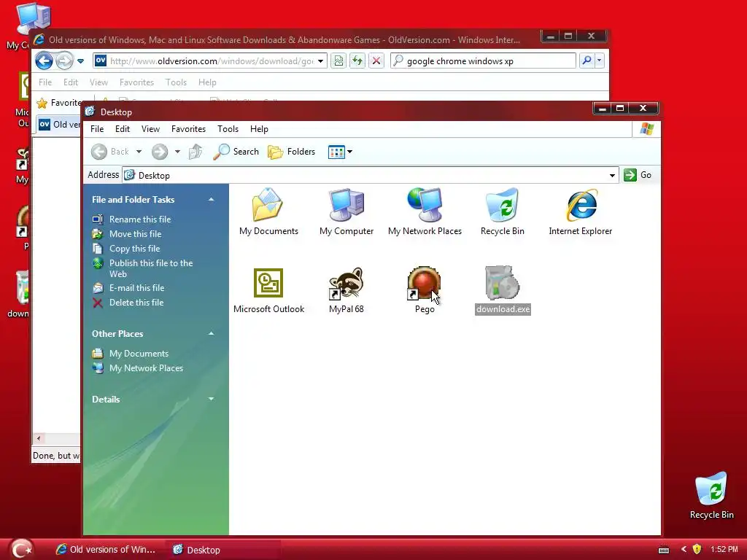747x560 pixels.
Task: Click Back arrow in Internet Explorer window
Action: (44, 61)
